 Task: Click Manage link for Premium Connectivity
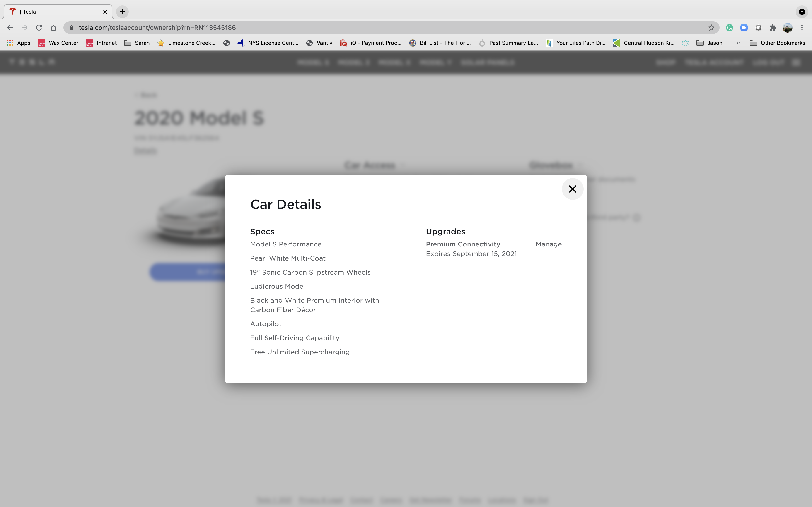548,244
